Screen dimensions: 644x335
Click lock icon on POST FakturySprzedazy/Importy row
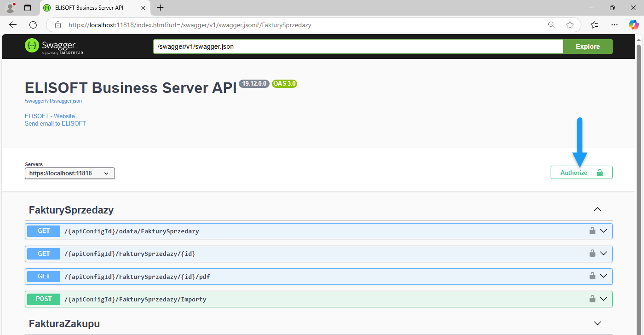coord(592,299)
